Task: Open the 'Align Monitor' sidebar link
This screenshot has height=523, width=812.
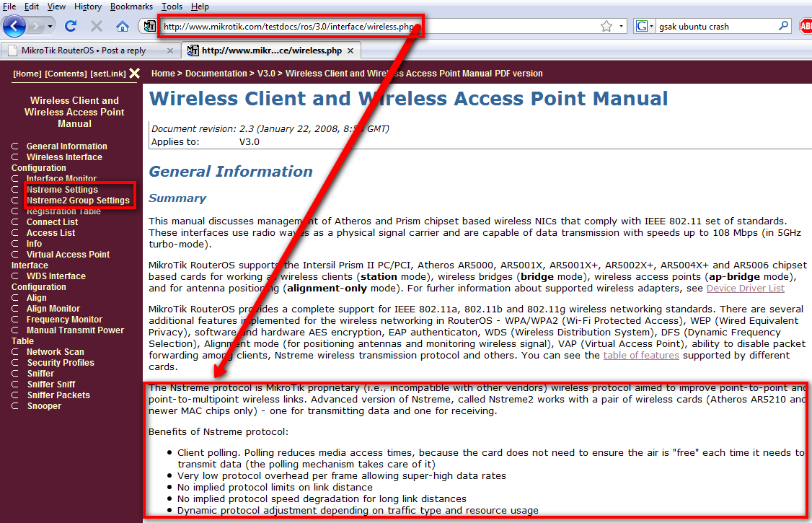Action: tap(53, 309)
